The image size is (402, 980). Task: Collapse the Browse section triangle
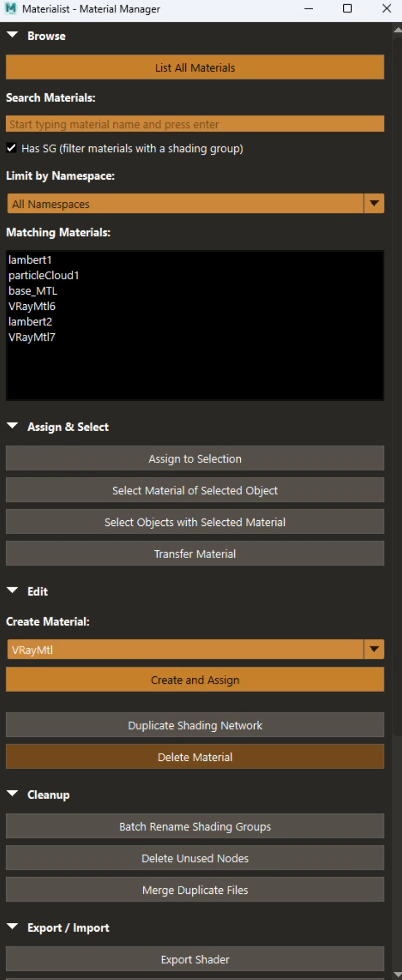pyautogui.click(x=12, y=35)
